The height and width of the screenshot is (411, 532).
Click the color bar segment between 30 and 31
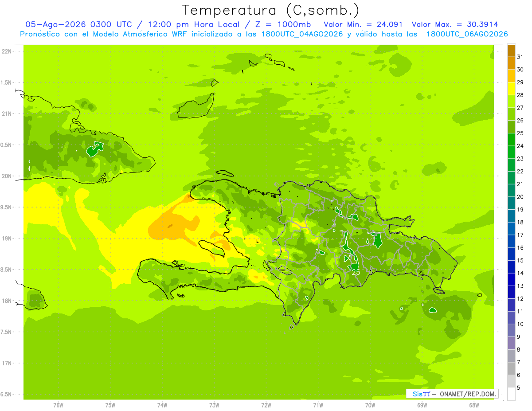pos(511,64)
